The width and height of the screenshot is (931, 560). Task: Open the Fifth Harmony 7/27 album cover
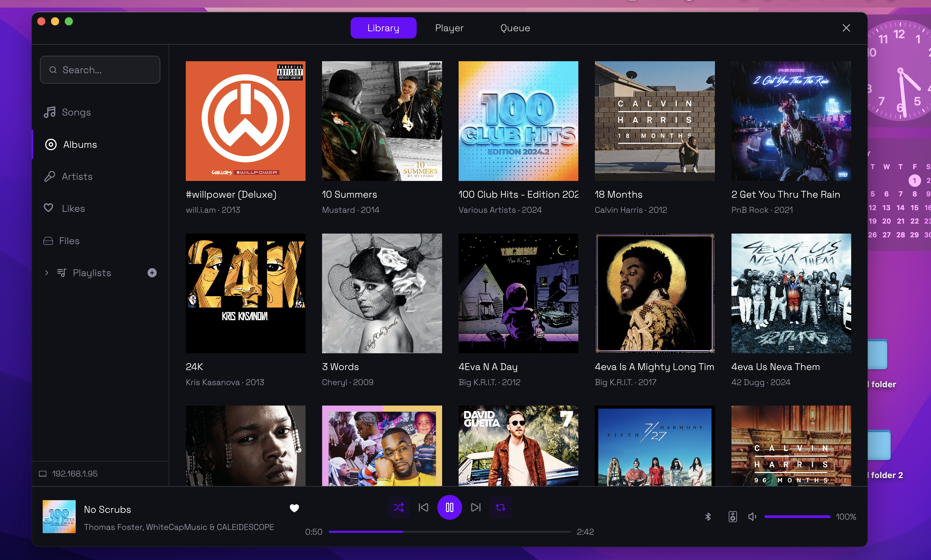click(x=655, y=446)
